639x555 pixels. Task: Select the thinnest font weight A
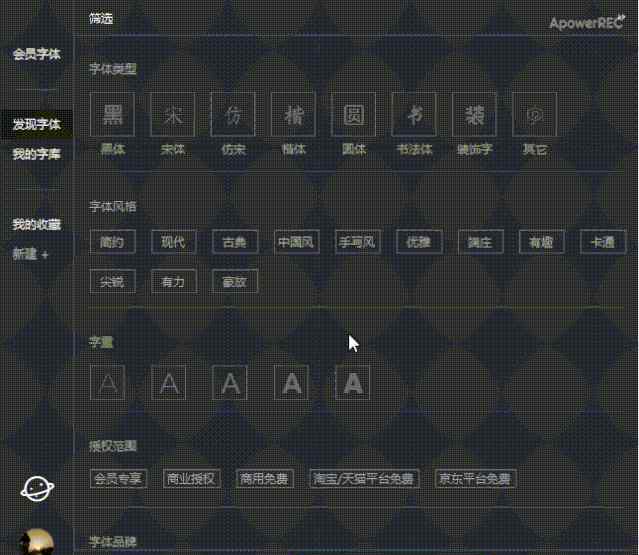pyautogui.click(x=108, y=383)
